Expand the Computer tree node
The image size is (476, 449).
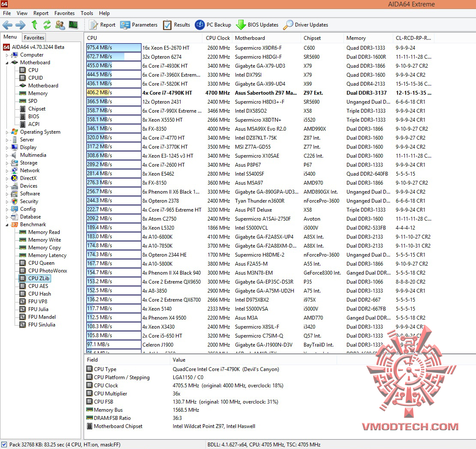click(x=7, y=55)
